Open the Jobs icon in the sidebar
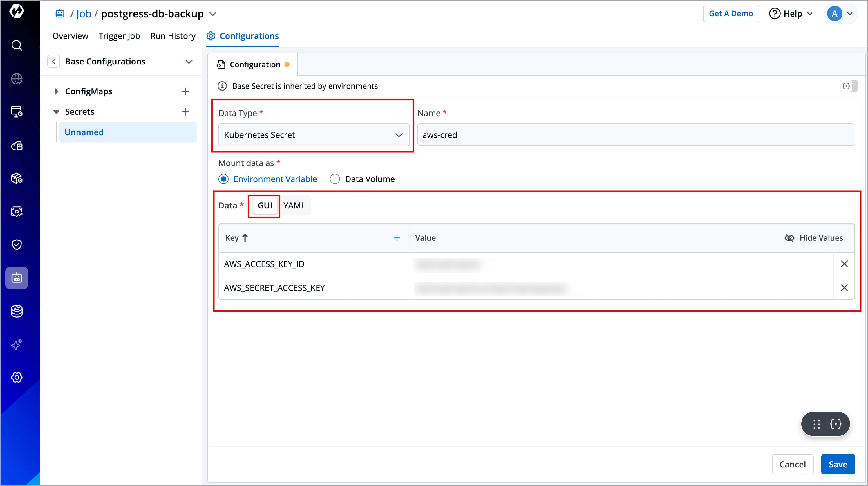This screenshot has height=486, width=868. 17,278
